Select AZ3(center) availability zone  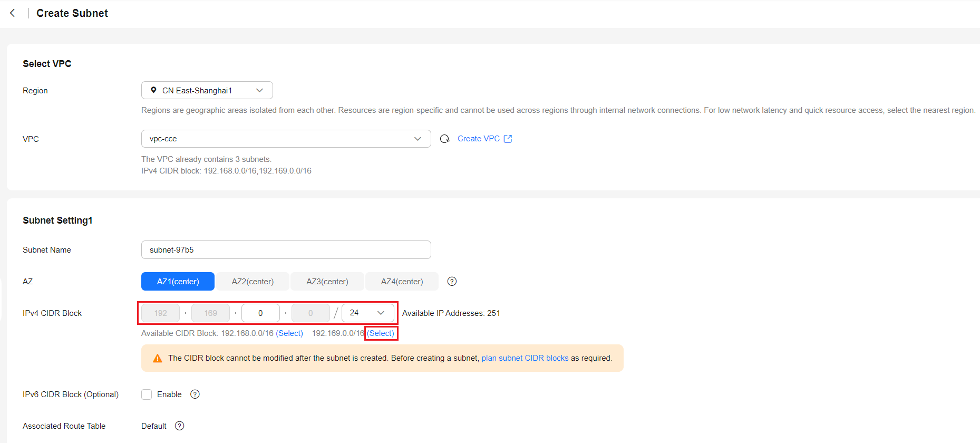[x=327, y=282]
